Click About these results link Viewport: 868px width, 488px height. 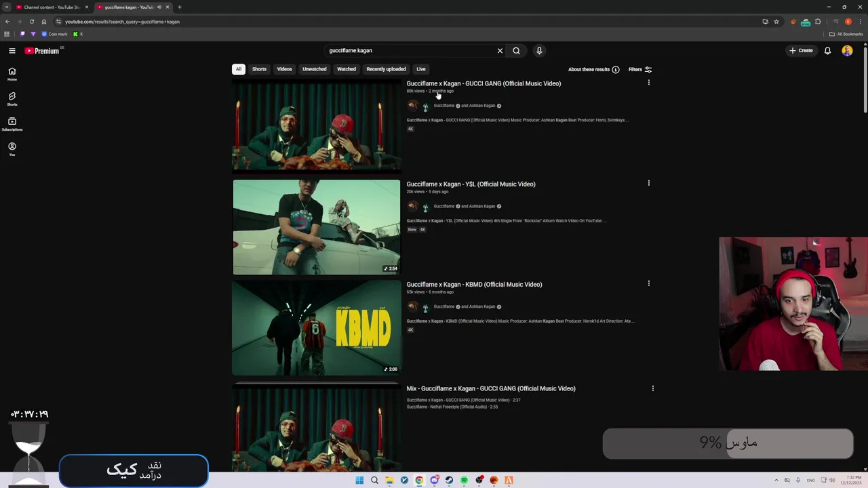coord(589,69)
